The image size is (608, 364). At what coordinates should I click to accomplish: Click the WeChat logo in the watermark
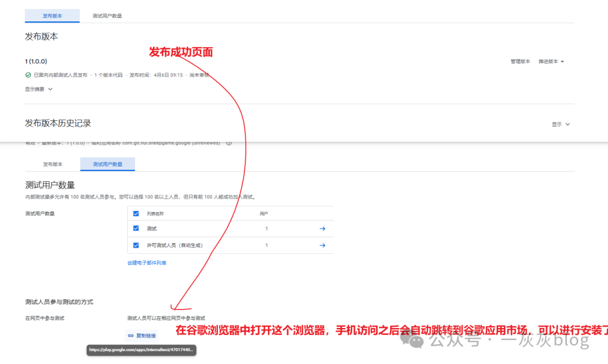point(417,340)
